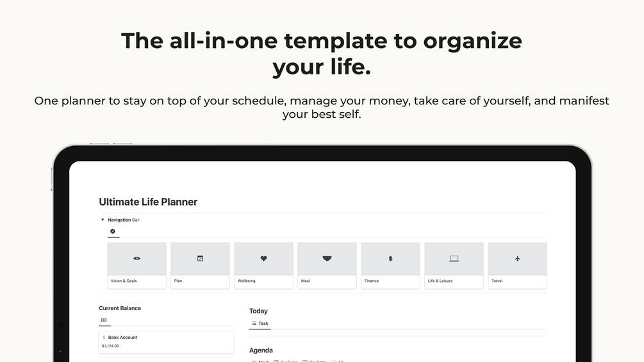Click the Finance dollar sign icon

pyautogui.click(x=390, y=259)
